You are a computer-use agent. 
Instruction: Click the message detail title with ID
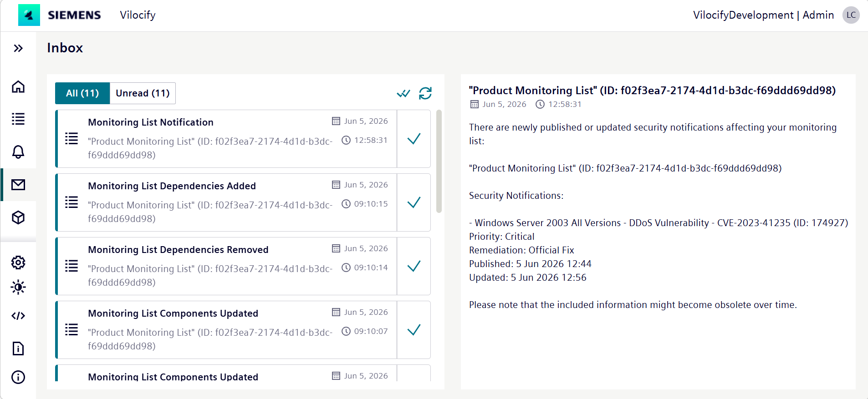[x=652, y=91]
